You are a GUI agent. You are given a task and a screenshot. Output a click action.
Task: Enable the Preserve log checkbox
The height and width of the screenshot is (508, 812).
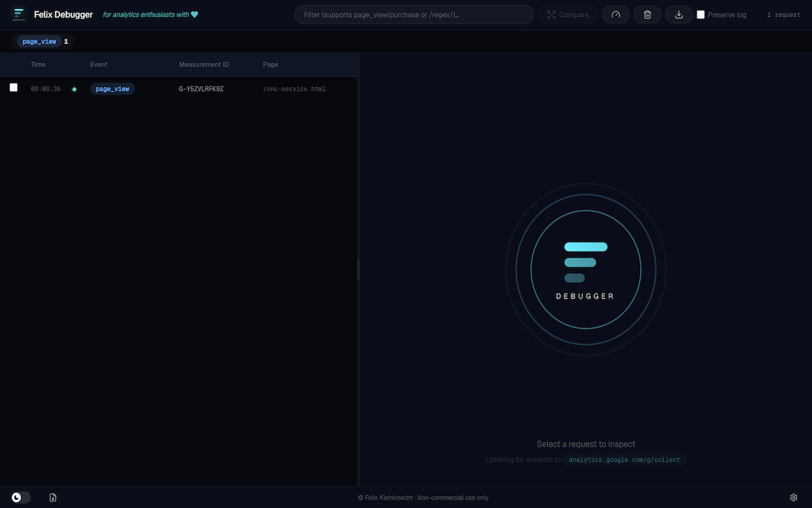point(701,15)
